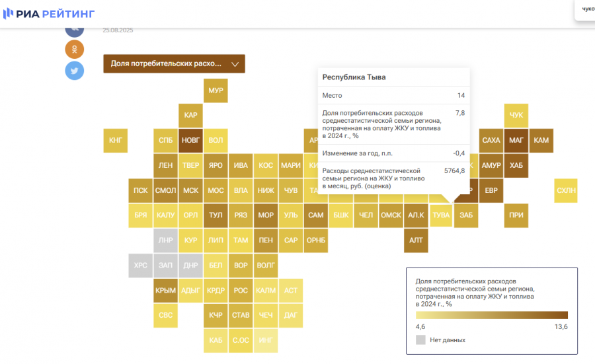Select the КРЫМ Crimea tile
Screen dimensions: 595x364
click(x=165, y=291)
